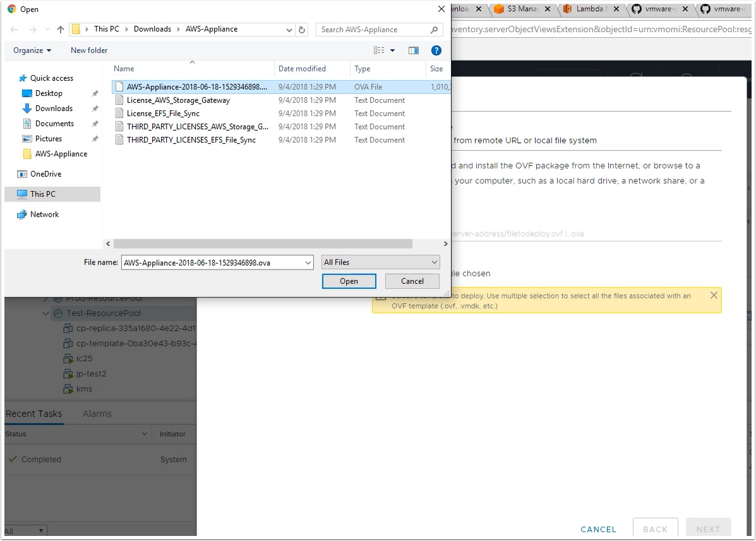Sort files by the Size column header
Screen dimensions: 756x541
pyautogui.click(x=436, y=68)
